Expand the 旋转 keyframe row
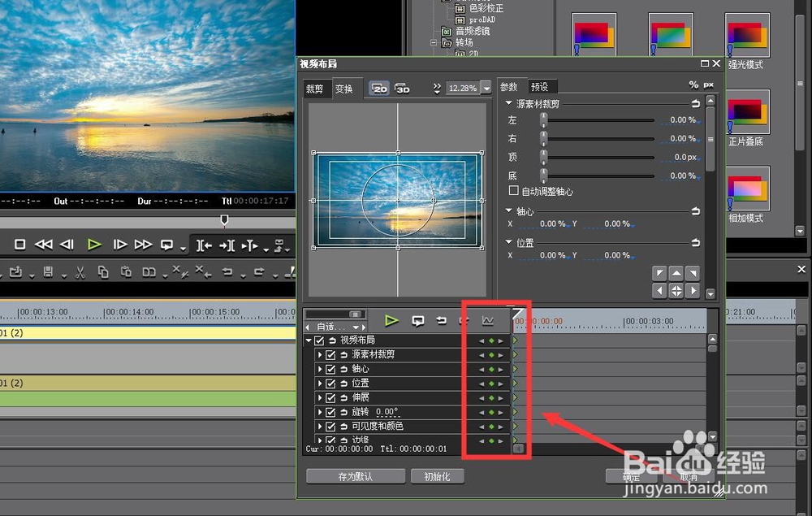 click(x=320, y=412)
